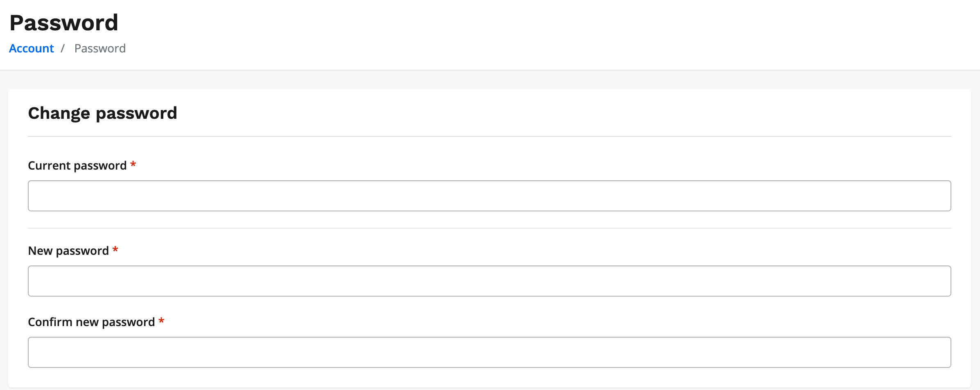Viewport: 980px width, 390px height.
Task: Click the large Password page title
Action: click(64, 23)
